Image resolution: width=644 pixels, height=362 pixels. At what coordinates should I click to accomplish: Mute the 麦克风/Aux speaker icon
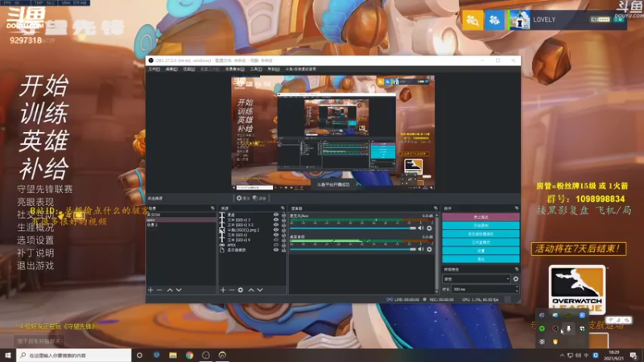421,228
